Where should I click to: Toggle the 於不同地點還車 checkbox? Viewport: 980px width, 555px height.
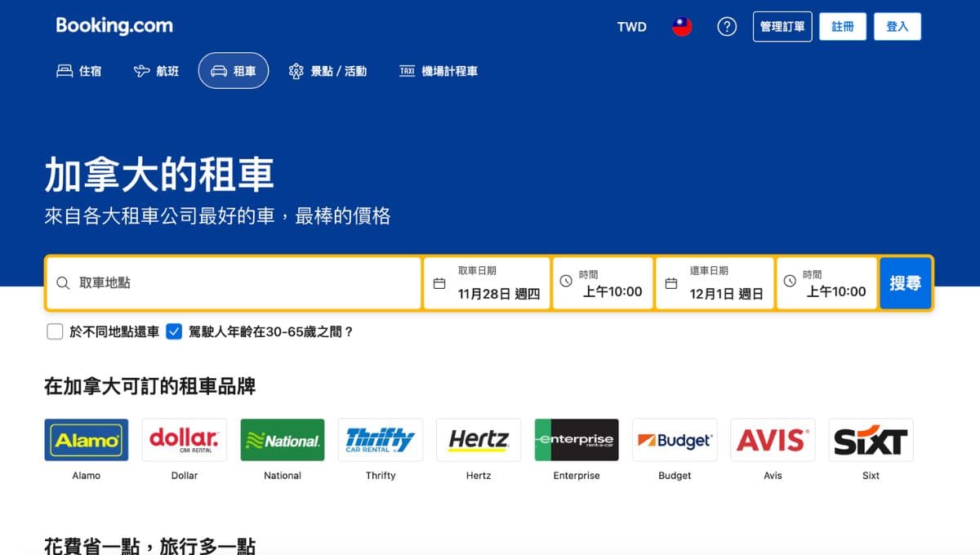pyautogui.click(x=55, y=331)
